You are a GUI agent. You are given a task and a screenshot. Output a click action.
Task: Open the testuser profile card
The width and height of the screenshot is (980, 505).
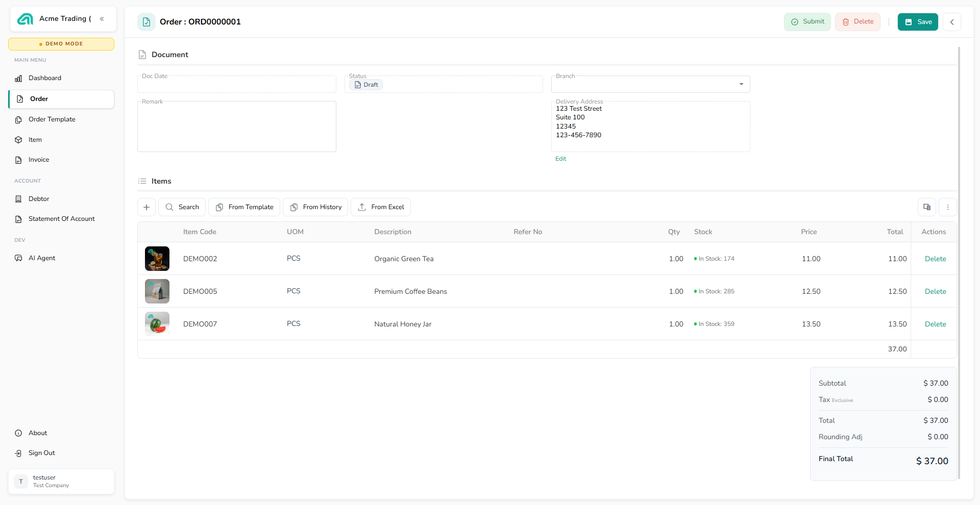click(61, 482)
